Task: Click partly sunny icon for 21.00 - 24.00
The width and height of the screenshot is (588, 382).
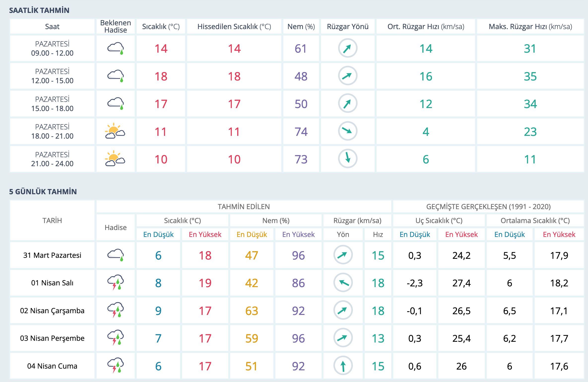Action: (115, 159)
